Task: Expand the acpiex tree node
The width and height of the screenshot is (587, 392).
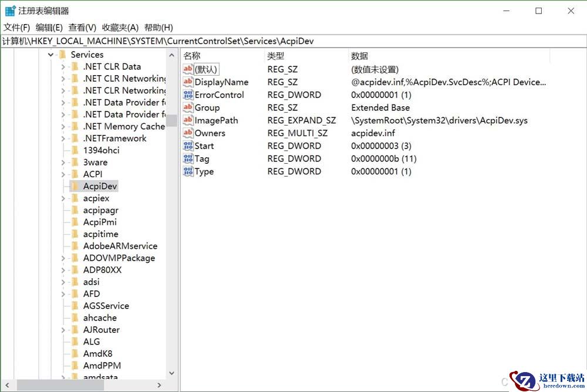Action: [x=63, y=198]
